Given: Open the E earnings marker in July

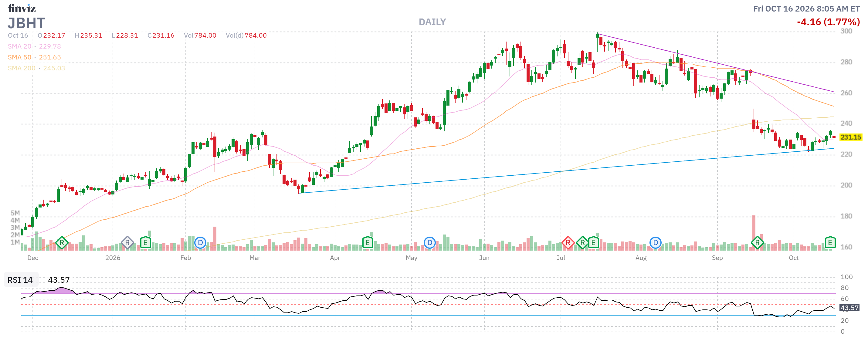Looking at the screenshot, I should [593, 243].
